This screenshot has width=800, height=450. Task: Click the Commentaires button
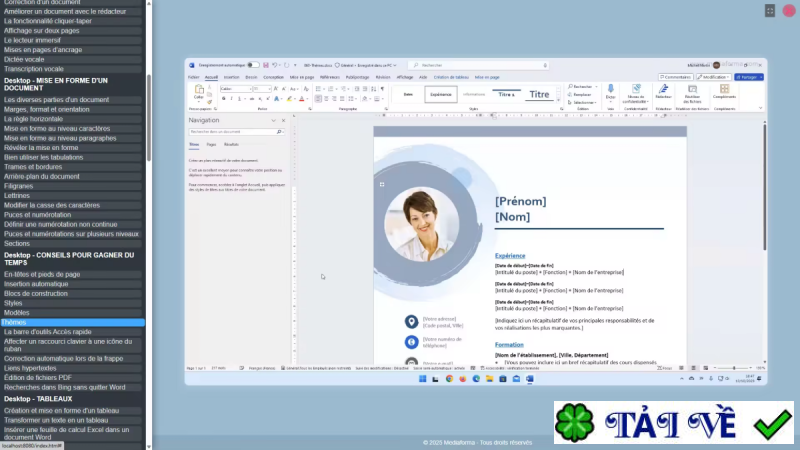pyautogui.click(x=675, y=77)
